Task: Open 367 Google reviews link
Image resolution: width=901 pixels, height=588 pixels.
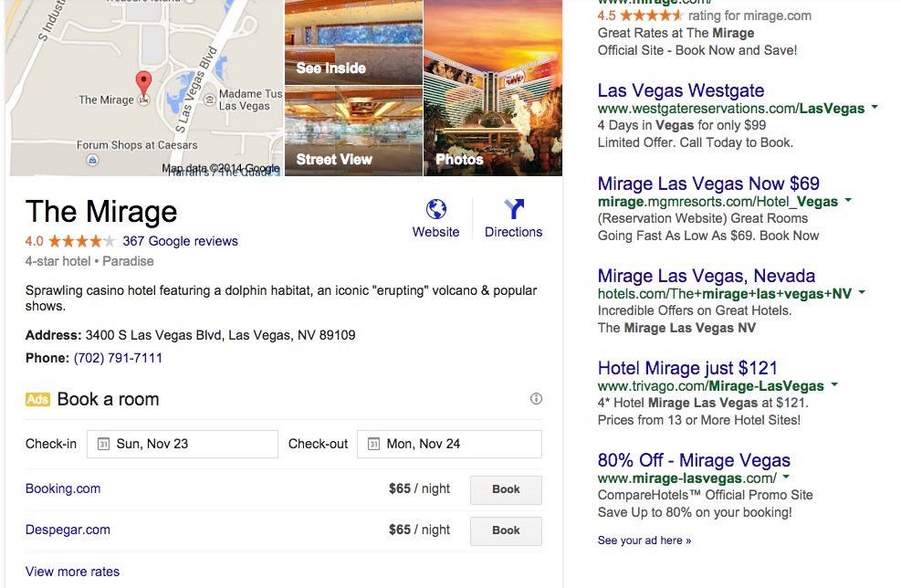Action: coord(180,241)
